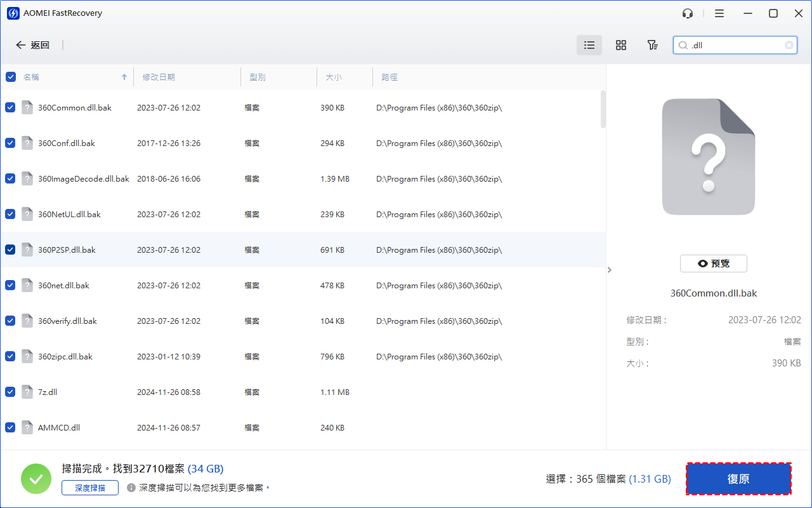Click the file icon of 360Common.dll.bak
Image resolution: width=812 pixels, height=508 pixels.
tap(27, 107)
